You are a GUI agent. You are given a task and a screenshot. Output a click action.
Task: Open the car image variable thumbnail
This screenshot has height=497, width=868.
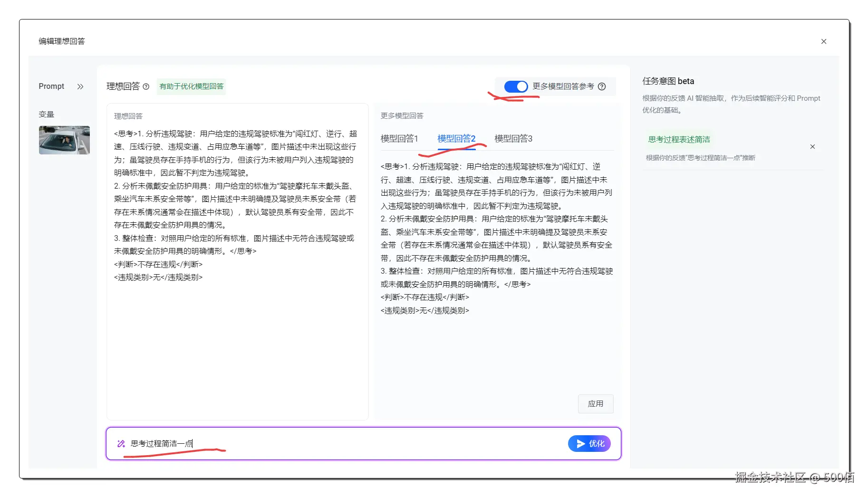tap(64, 140)
